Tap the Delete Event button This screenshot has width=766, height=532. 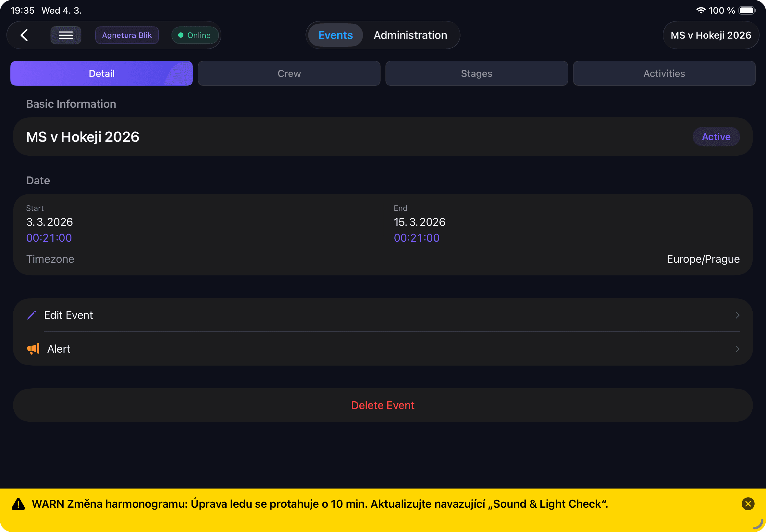383,405
